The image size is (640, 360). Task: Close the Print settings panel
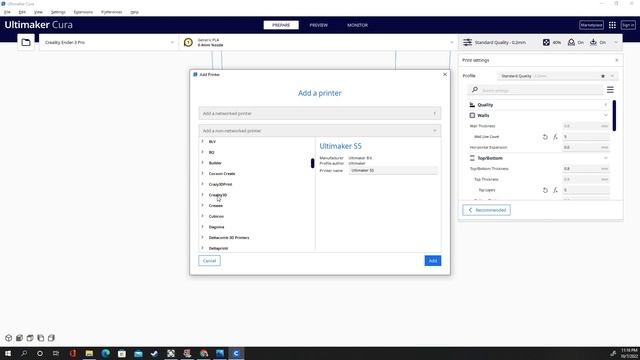pos(617,60)
